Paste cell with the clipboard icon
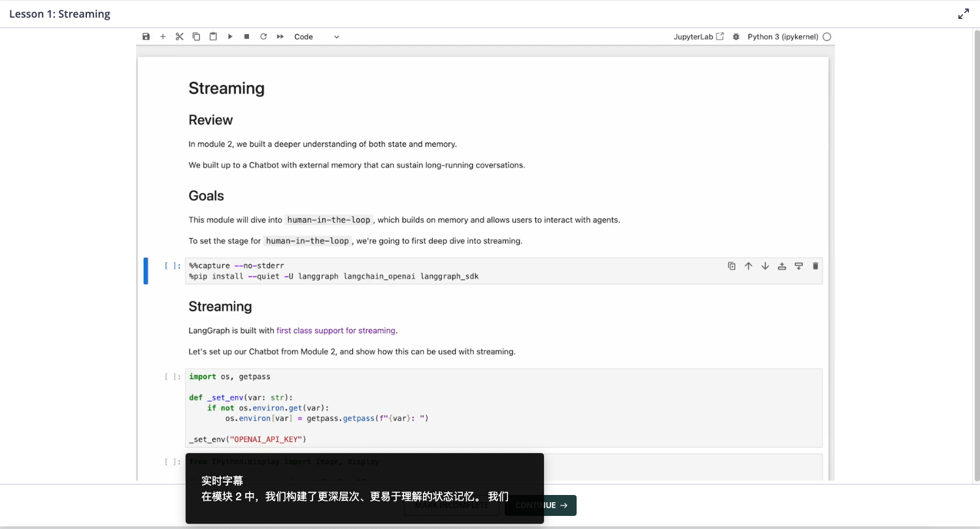Image resolution: width=980 pixels, height=529 pixels. point(213,37)
